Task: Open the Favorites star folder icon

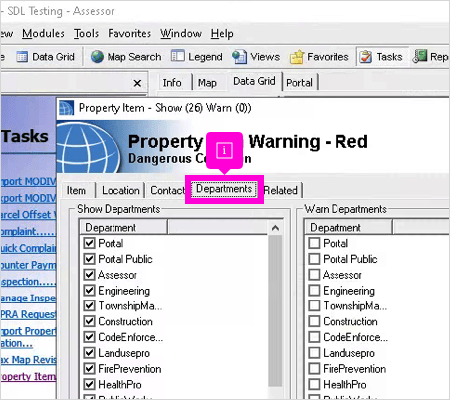Action: tap(297, 57)
